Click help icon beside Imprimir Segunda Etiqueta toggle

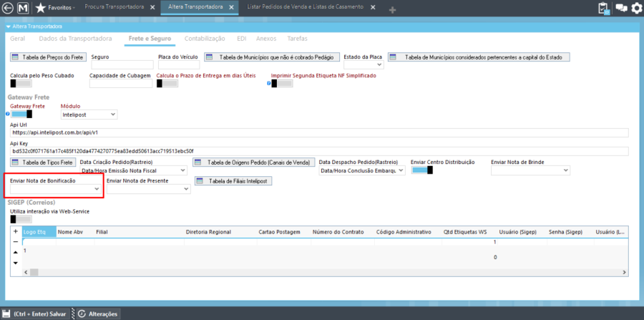click(x=268, y=83)
